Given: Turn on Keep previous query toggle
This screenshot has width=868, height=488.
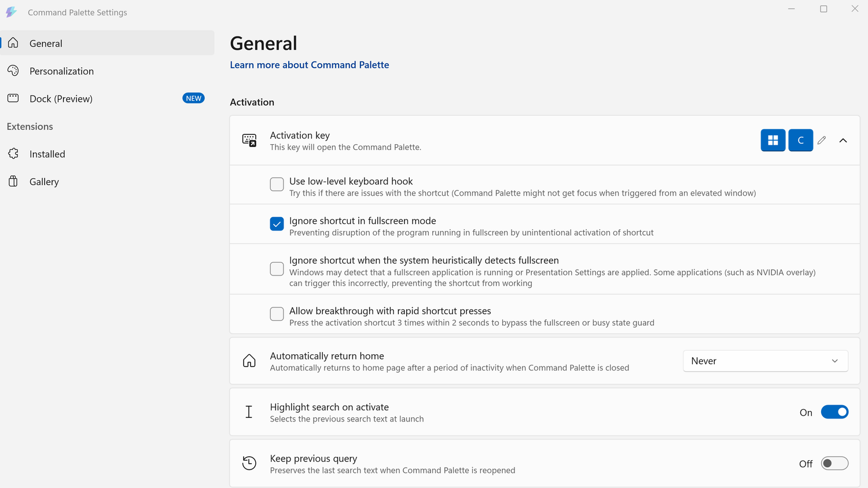Looking at the screenshot, I should click(x=834, y=463).
